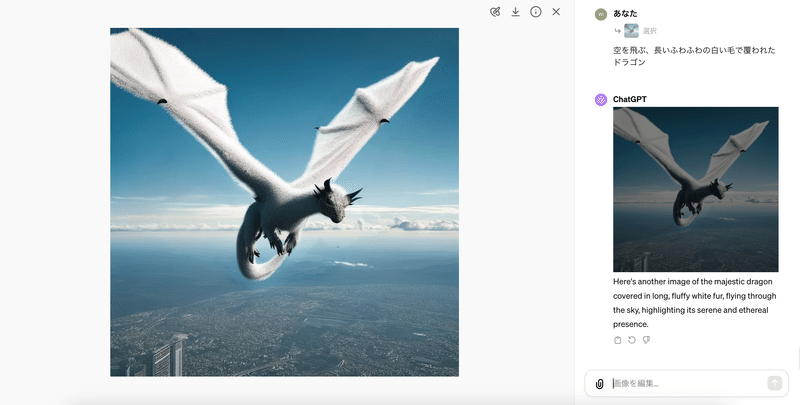Close the image editor view
The height and width of the screenshot is (405, 800).
pyautogui.click(x=556, y=12)
